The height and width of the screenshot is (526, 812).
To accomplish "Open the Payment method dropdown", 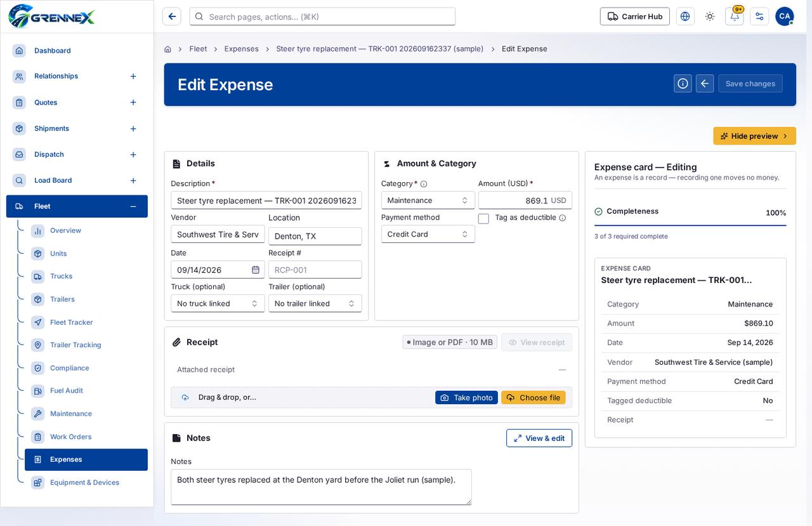I will click(428, 234).
